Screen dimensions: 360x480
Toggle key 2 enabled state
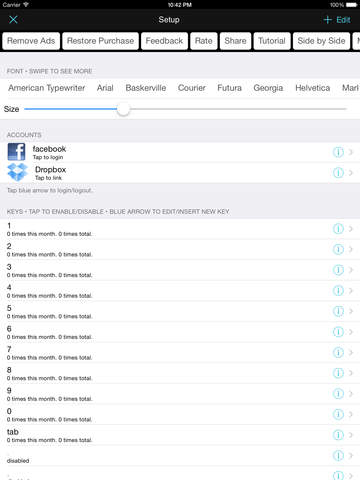180,250
